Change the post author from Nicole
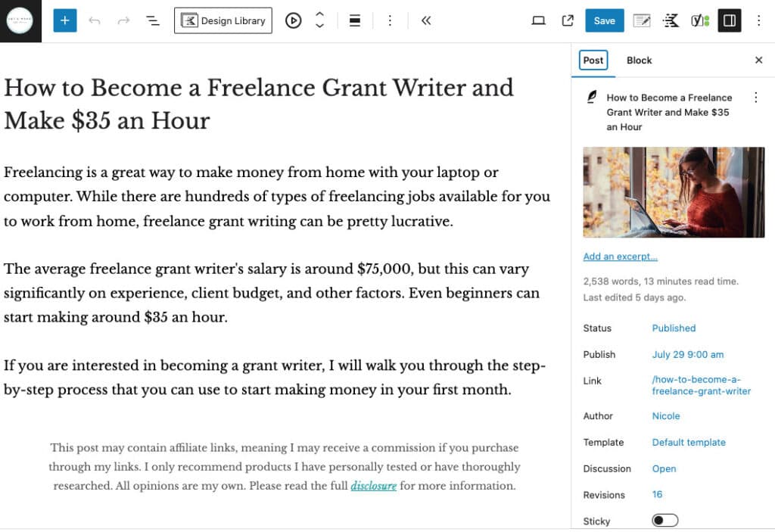Screen dimensions: 775x532 [x=666, y=415]
